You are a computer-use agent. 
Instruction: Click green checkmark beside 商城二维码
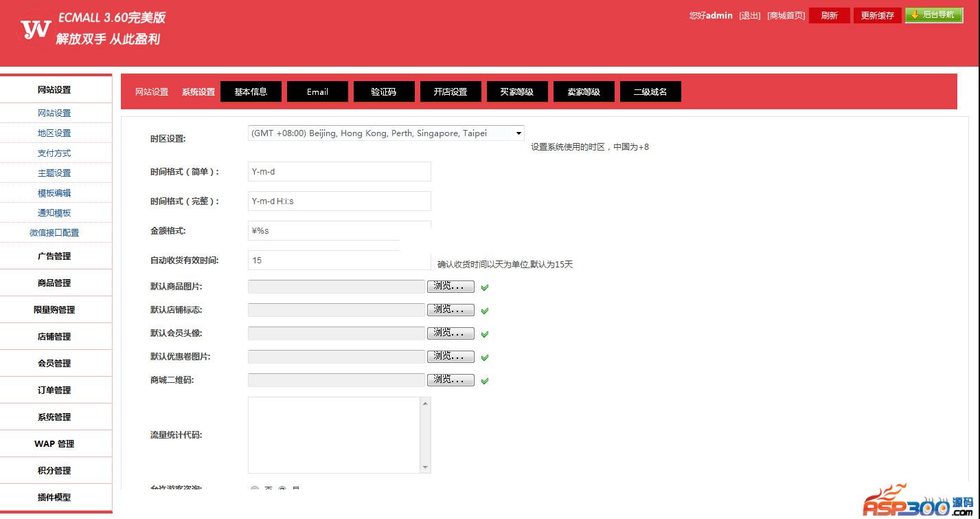pos(485,381)
